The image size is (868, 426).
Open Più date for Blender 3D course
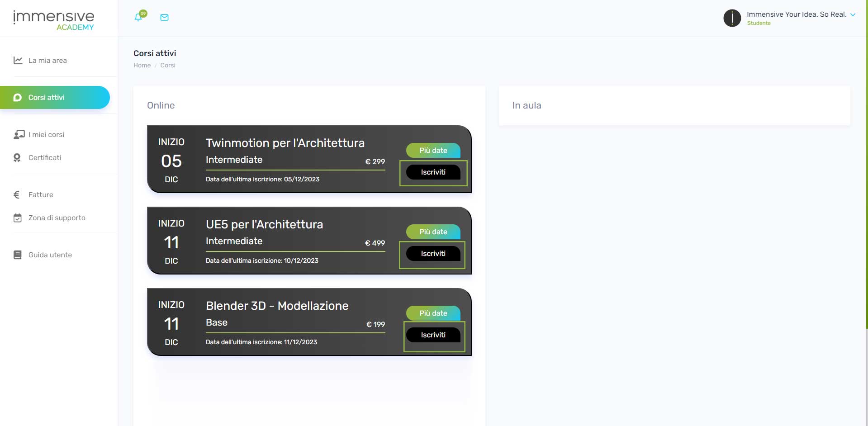(x=433, y=313)
